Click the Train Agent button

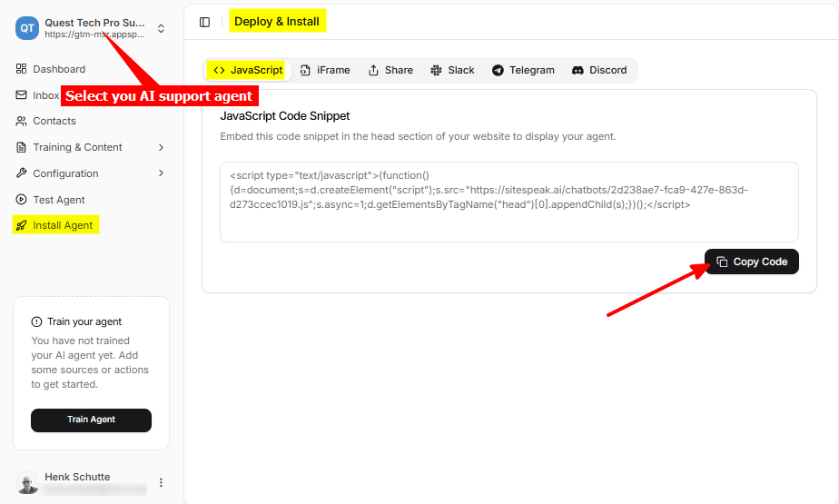tap(91, 420)
